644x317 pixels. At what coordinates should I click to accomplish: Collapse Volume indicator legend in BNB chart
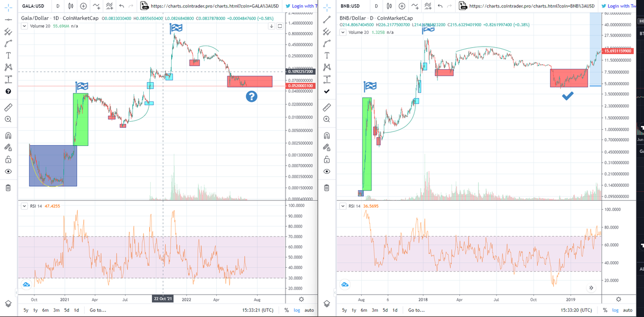pos(343,32)
